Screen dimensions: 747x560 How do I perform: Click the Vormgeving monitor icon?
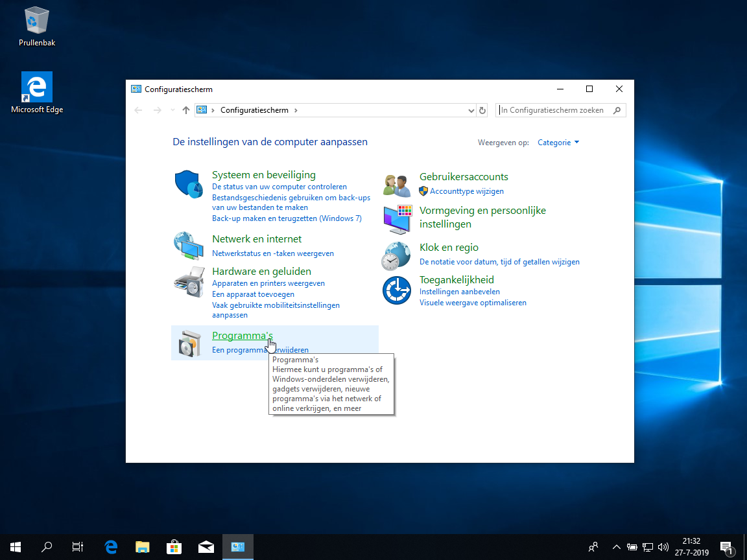(396, 219)
